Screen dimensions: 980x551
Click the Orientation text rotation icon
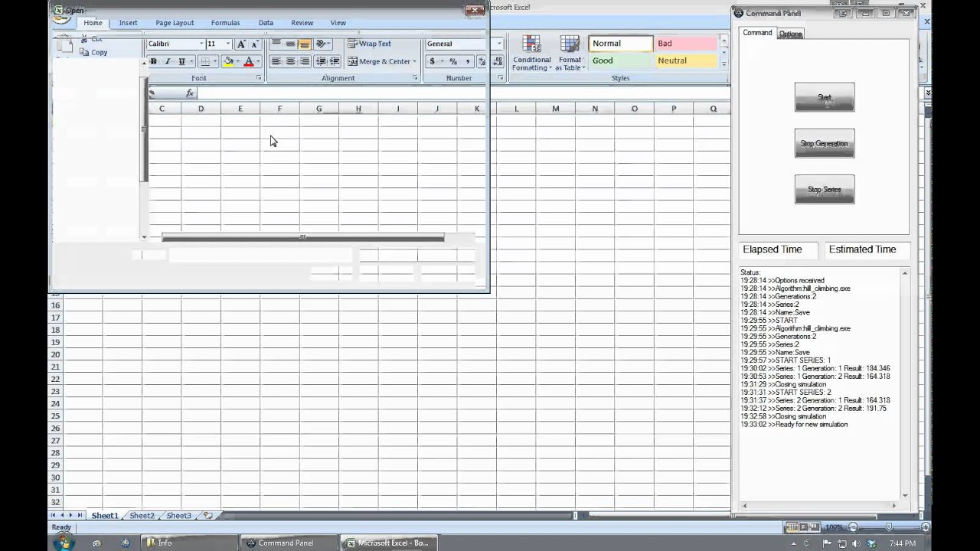click(x=322, y=44)
